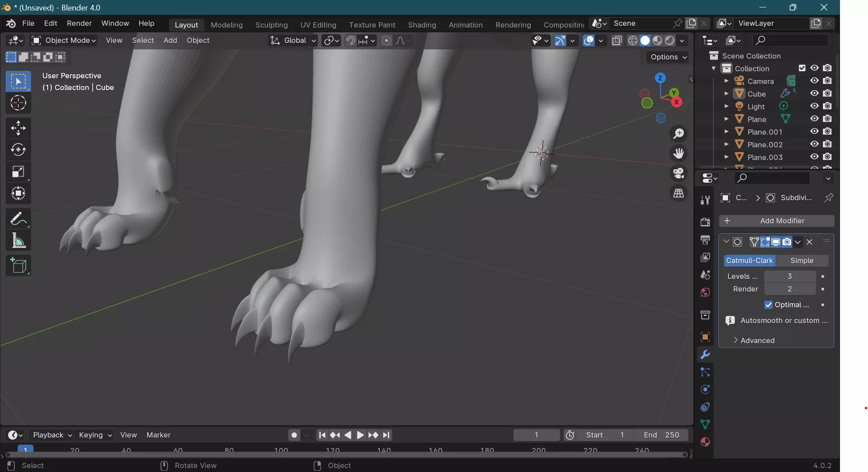Toggle modifier Edit Mode display

765,242
